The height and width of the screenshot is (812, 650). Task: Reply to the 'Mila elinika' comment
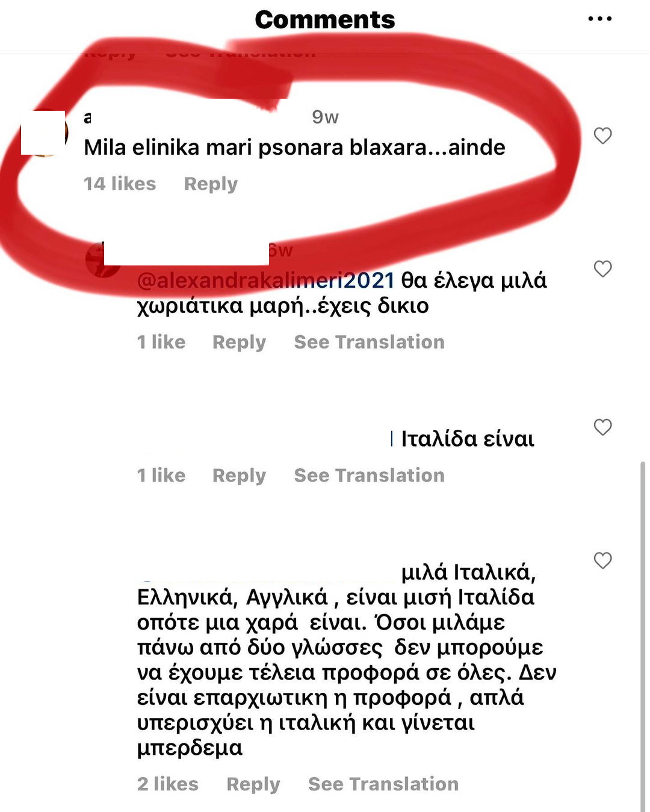211,184
